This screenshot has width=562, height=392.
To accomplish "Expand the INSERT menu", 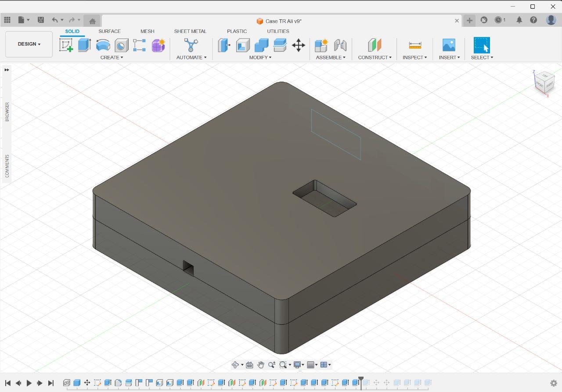I will point(449,58).
